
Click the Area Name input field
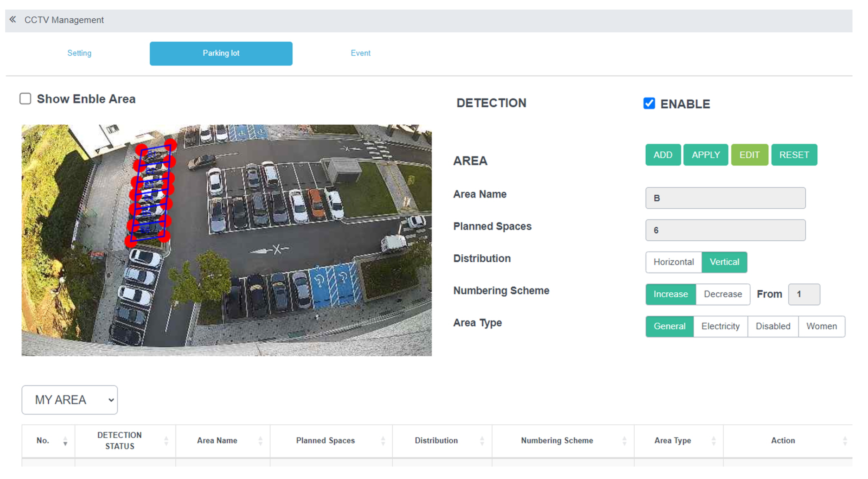(x=725, y=198)
